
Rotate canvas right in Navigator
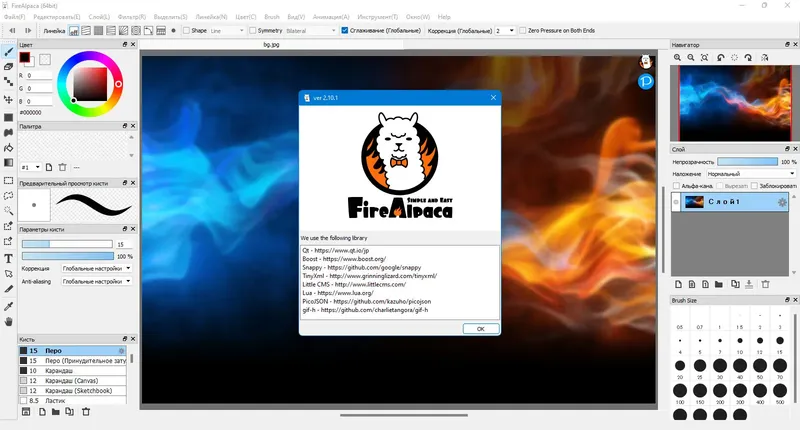(x=748, y=58)
